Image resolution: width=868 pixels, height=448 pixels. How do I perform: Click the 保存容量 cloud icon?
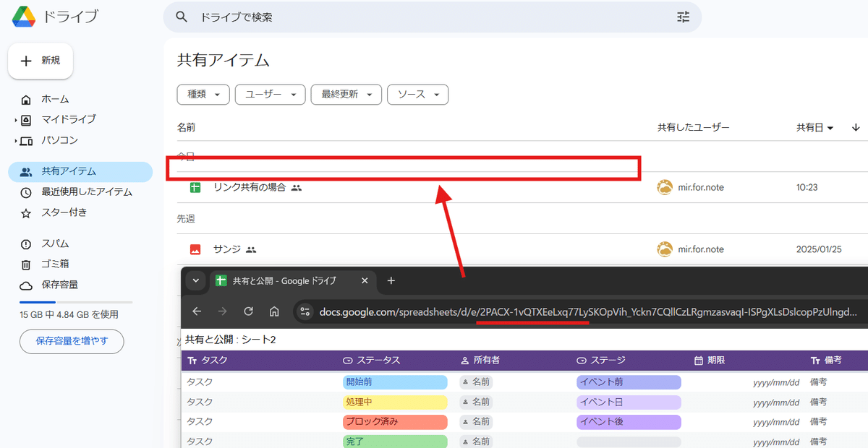point(26,285)
